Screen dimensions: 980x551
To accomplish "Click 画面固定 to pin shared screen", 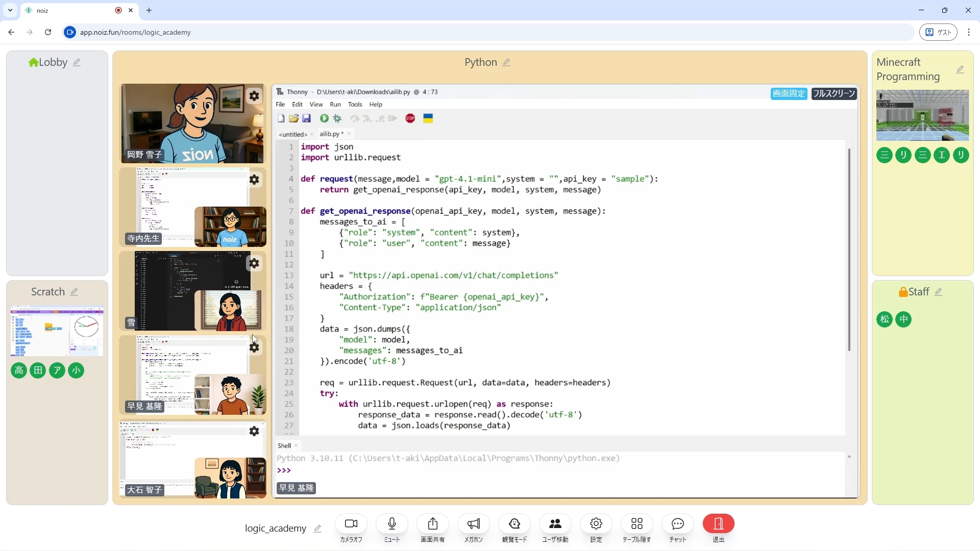I will (789, 93).
